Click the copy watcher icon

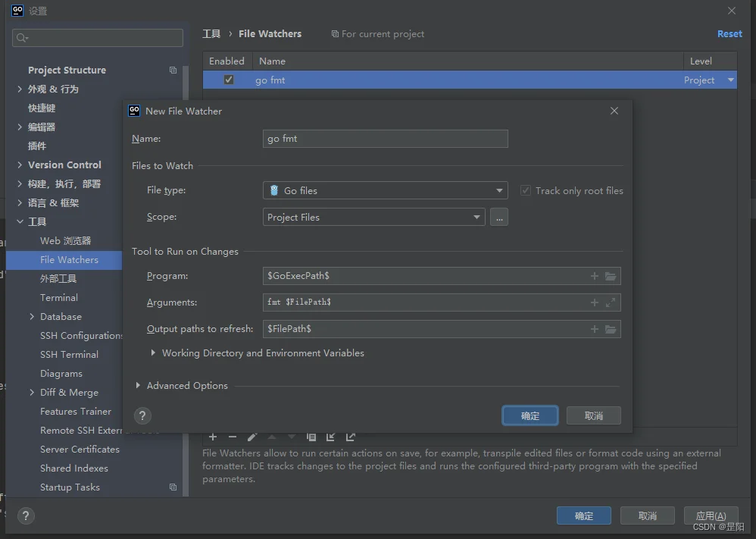tap(311, 437)
